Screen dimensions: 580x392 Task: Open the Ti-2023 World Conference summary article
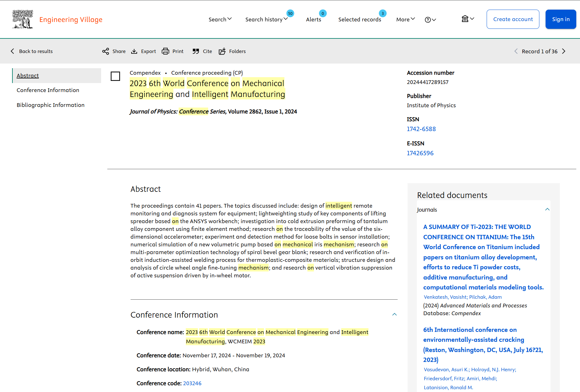483,257
